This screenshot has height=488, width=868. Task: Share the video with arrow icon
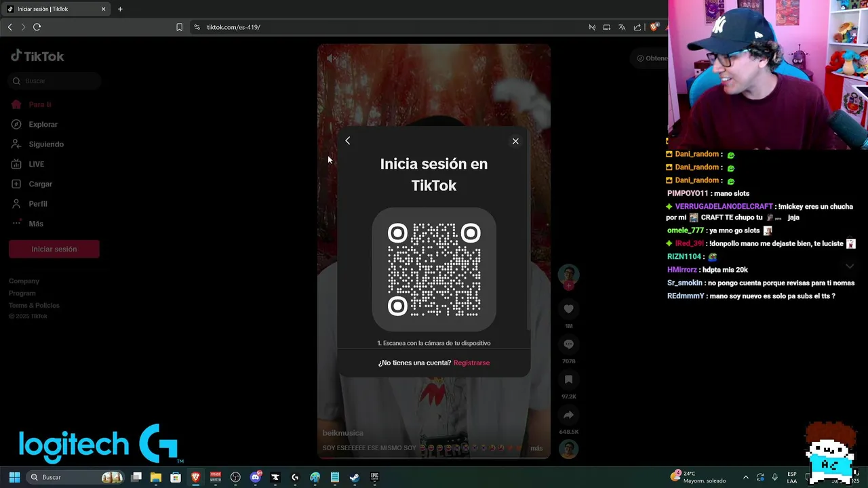coord(568,415)
